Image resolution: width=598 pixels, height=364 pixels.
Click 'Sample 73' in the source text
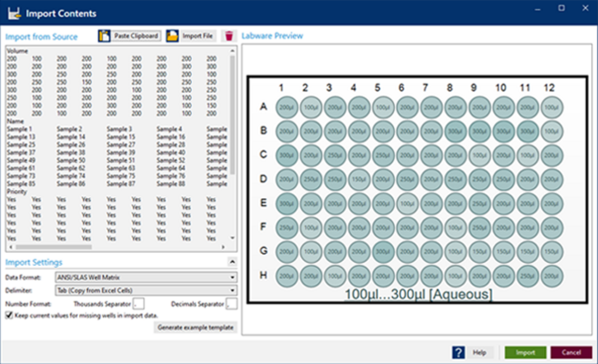(x=21, y=176)
